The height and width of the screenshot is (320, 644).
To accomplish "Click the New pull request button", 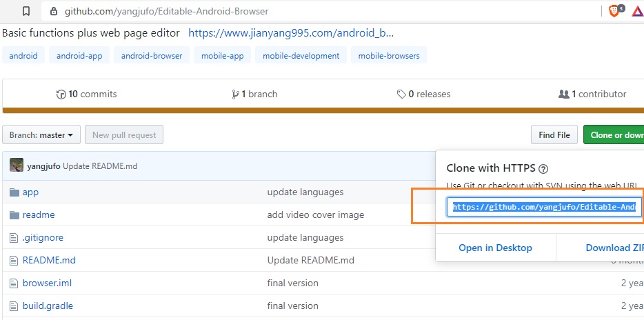I will point(124,134).
